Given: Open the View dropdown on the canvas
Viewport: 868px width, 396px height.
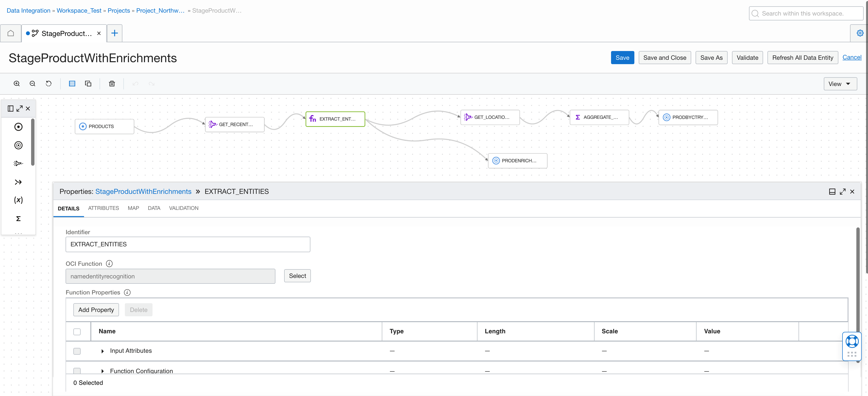Looking at the screenshot, I should click(x=840, y=84).
